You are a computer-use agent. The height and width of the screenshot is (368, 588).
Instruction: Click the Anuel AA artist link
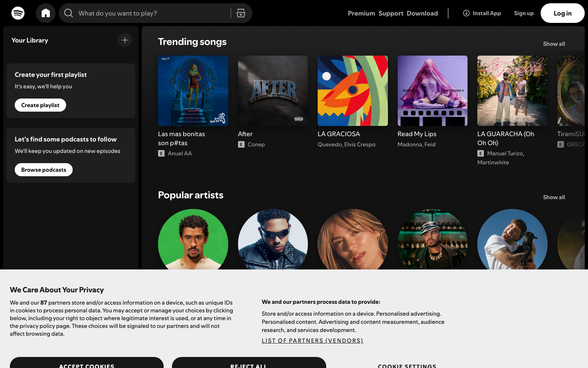pyautogui.click(x=180, y=153)
